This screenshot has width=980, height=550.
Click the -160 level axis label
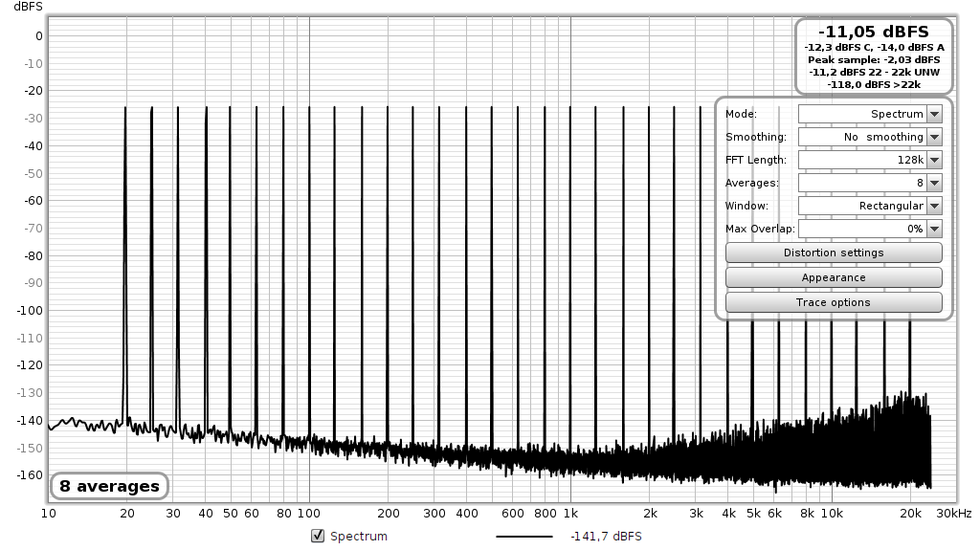click(x=30, y=475)
